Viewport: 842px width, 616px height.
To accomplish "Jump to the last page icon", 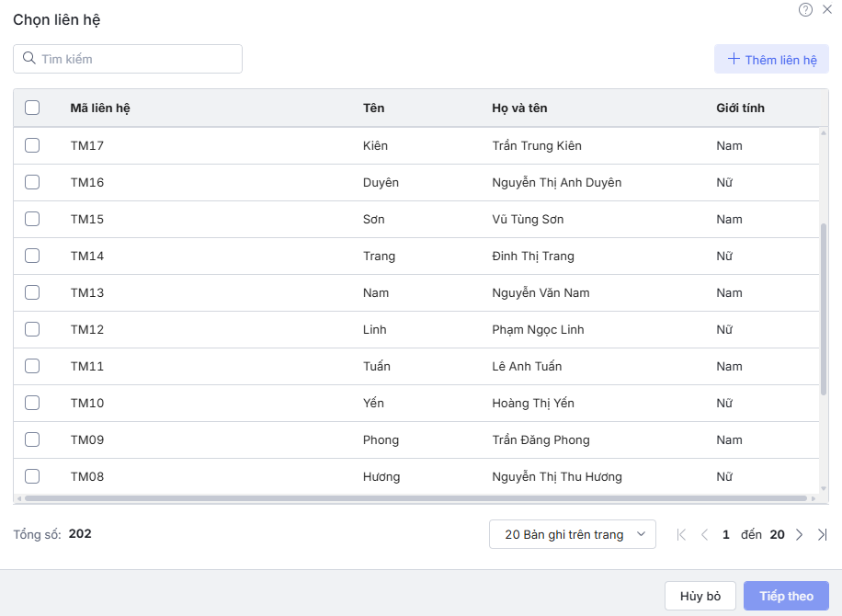I will (822, 534).
